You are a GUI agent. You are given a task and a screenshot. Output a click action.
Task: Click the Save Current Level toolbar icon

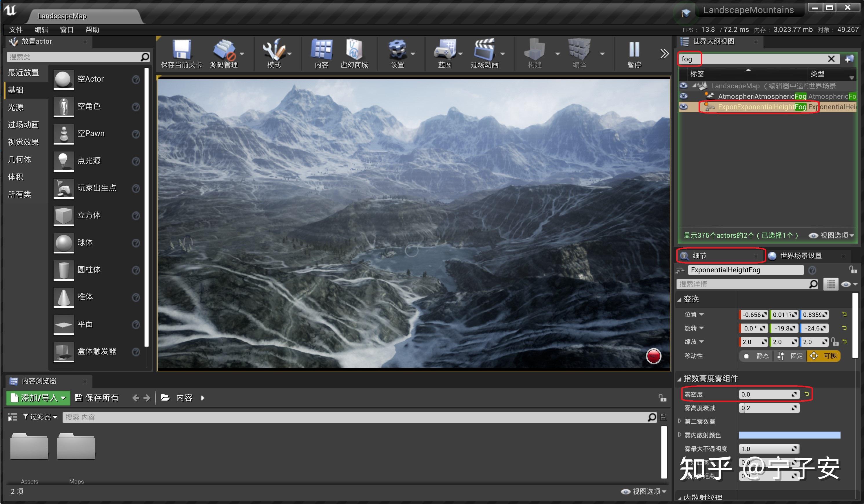182,50
